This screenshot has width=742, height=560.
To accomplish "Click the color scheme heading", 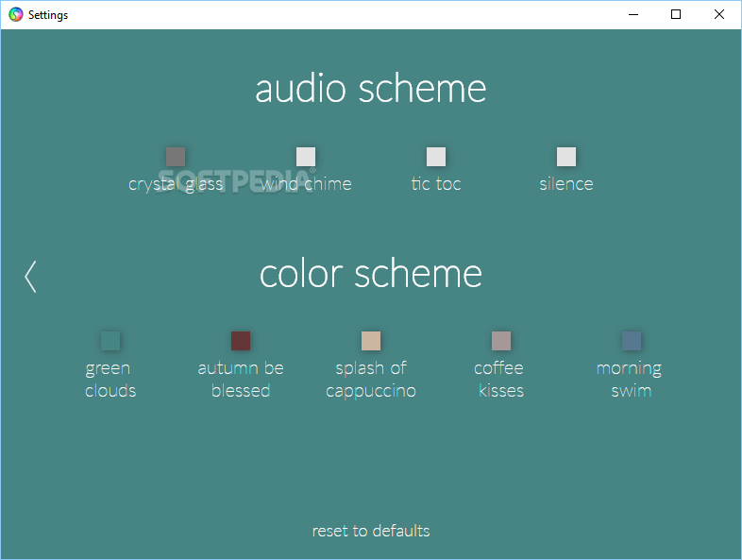I will 371,274.
